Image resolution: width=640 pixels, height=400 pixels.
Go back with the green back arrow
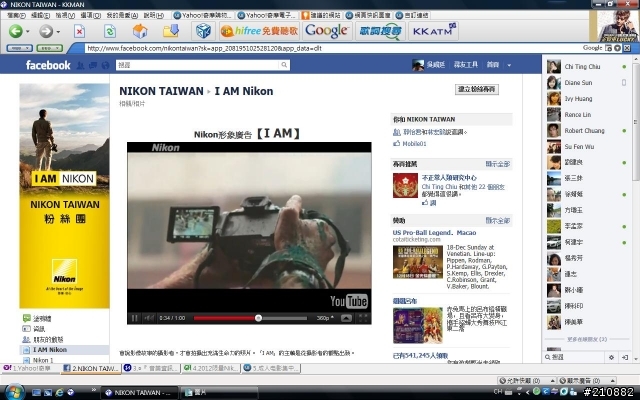coord(16,31)
